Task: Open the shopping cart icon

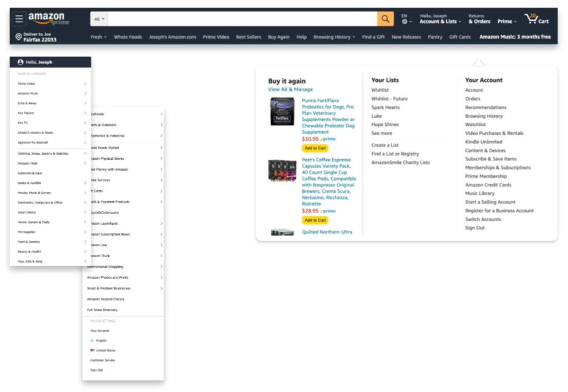Action: click(x=531, y=19)
